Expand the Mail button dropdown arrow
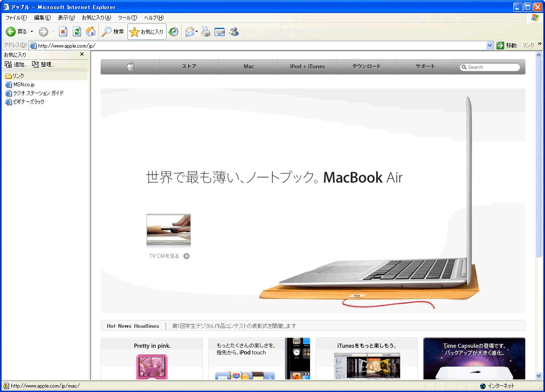Viewport: 545px width, 392px height. click(x=197, y=32)
